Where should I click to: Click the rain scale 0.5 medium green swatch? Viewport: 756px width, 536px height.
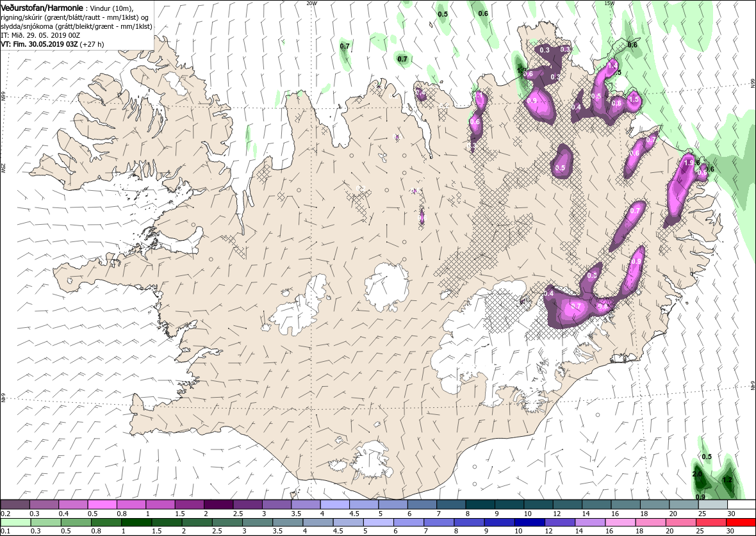76,523
